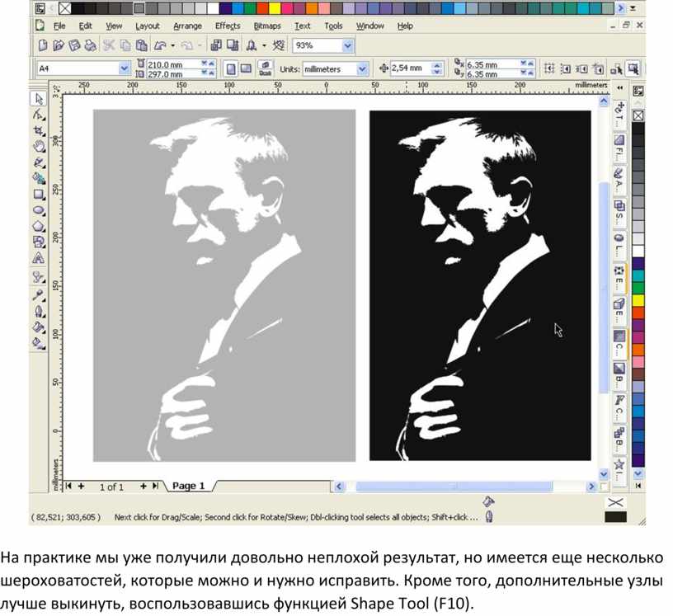Pick the white swatch in right palette
Image resolution: width=673 pixels, height=616 pixels.
(638, 251)
